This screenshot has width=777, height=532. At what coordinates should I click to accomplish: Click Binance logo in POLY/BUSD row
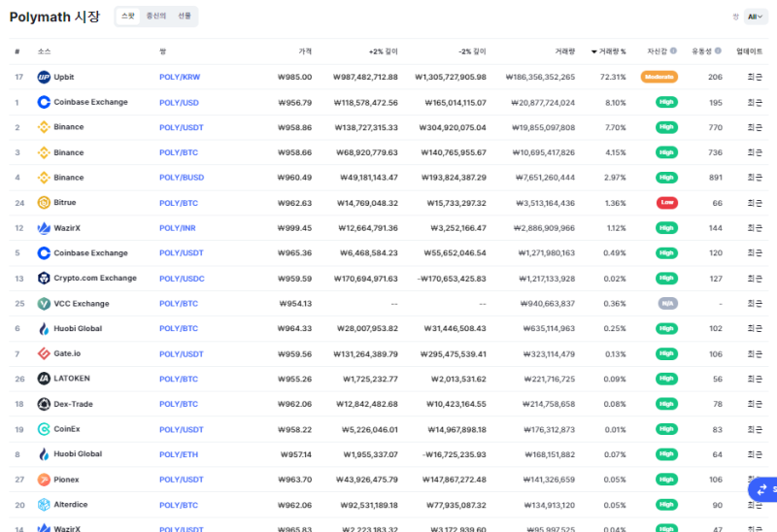(44, 178)
